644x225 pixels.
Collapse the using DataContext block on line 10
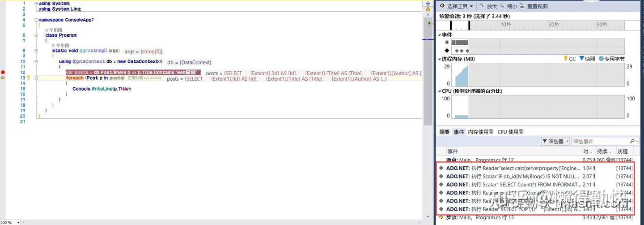(36, 61)
